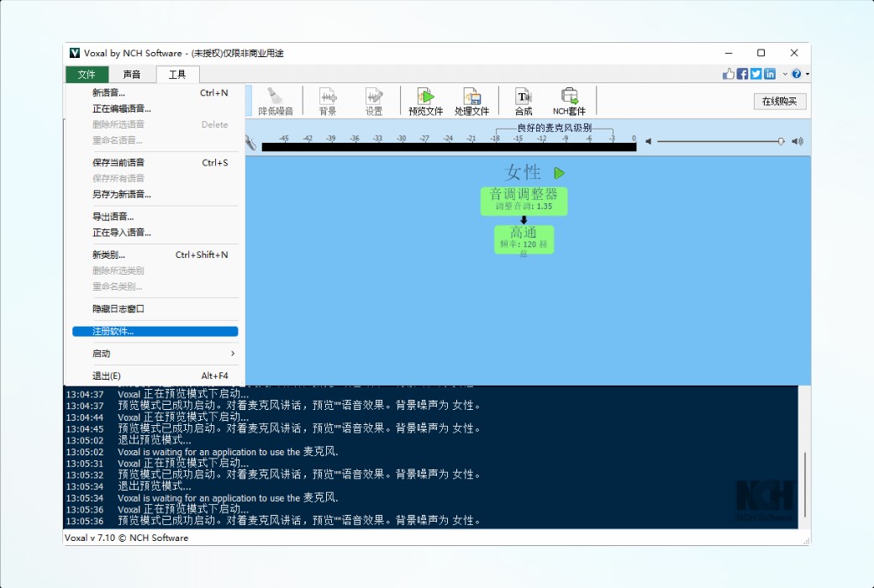Select 注册软件... menu item
The width and height of the screenshot is (874, 588).
[155, 331]
